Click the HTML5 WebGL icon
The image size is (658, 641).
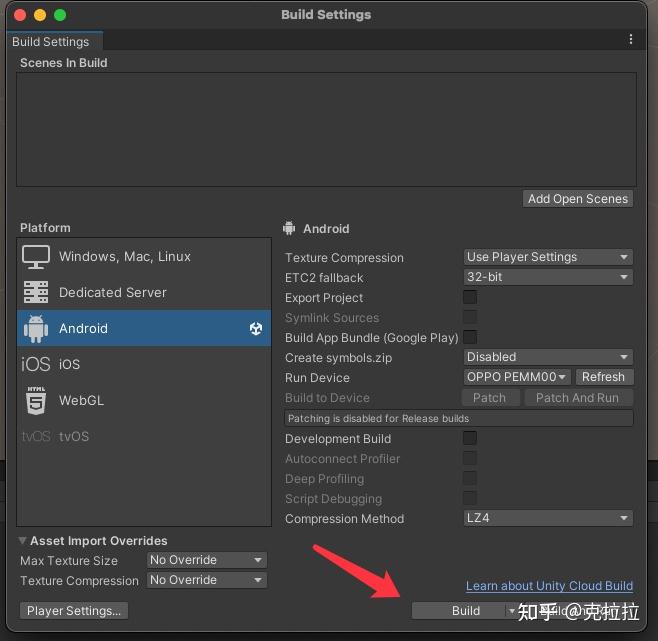click(x=36, y=400)
